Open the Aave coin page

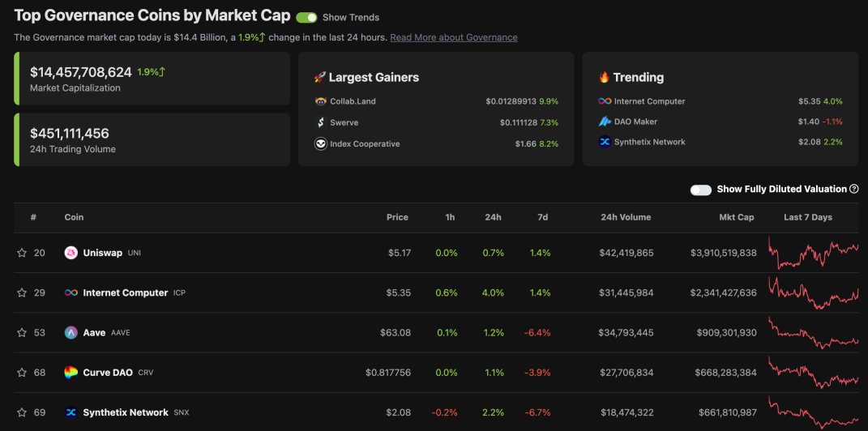(94, 332)
